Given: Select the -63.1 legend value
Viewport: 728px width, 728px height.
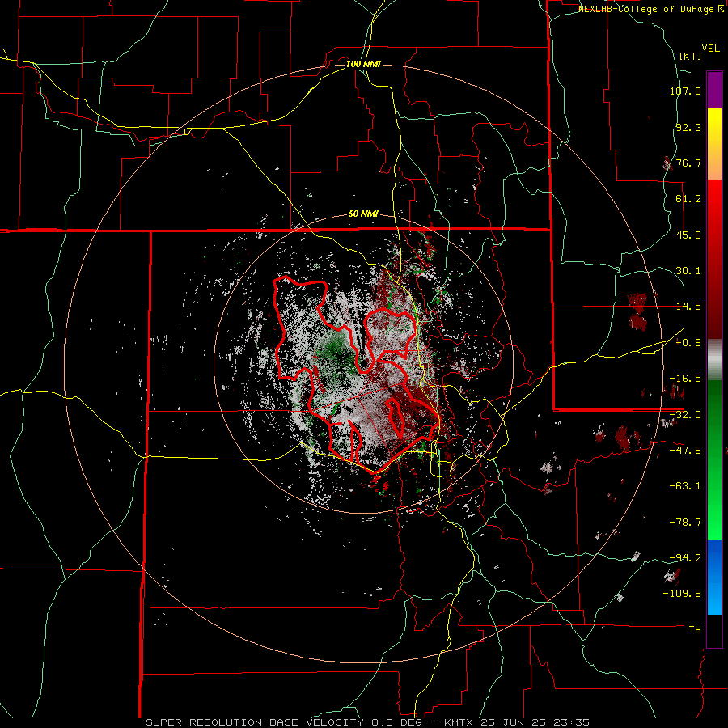Looking at the screenshot, I should [685, 486].
